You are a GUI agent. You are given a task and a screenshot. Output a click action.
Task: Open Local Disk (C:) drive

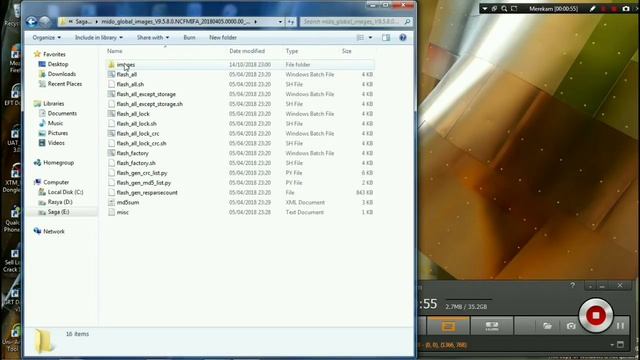[x=65, y=192]
